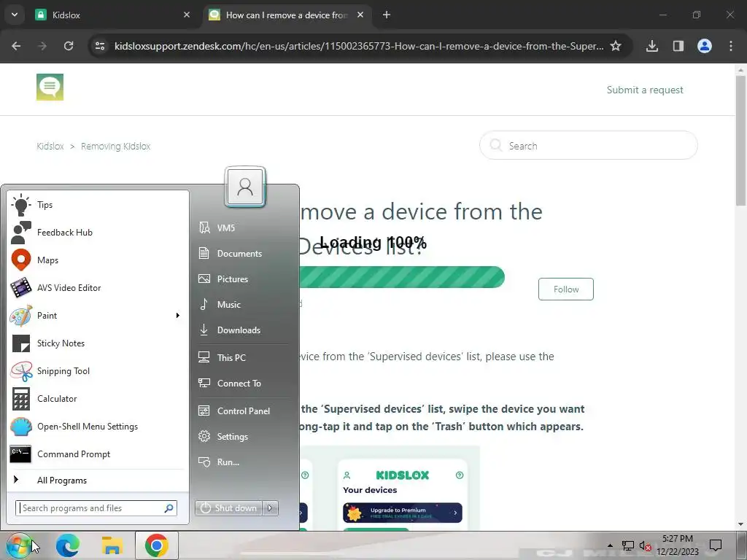View site information icon
The image size is (747, 560).
coord(100,46)
